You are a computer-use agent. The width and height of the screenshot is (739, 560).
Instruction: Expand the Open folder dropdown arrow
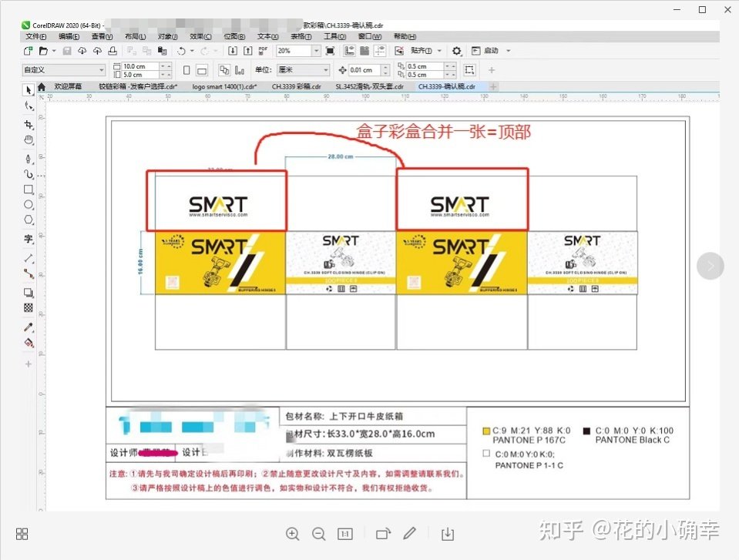click(x=54, y=50)
